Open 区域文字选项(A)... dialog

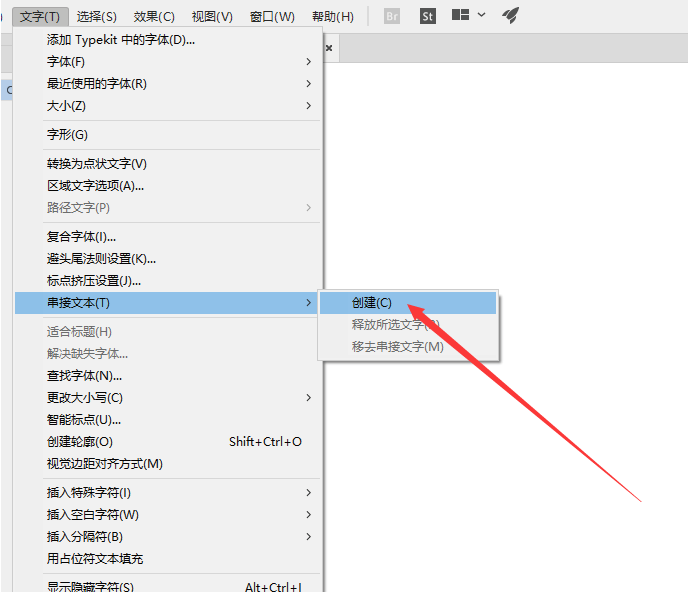point(168,186)
